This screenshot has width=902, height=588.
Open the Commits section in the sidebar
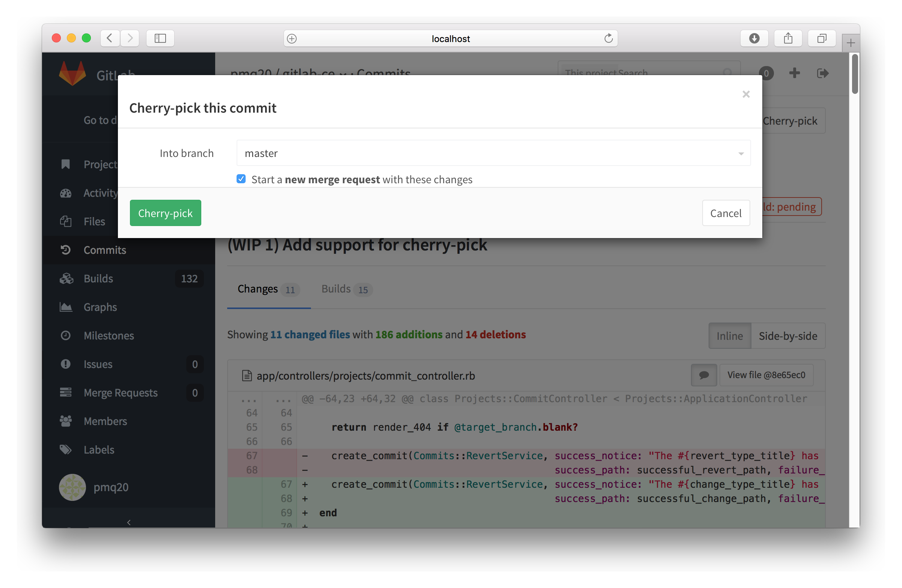(x=105, y=250)
